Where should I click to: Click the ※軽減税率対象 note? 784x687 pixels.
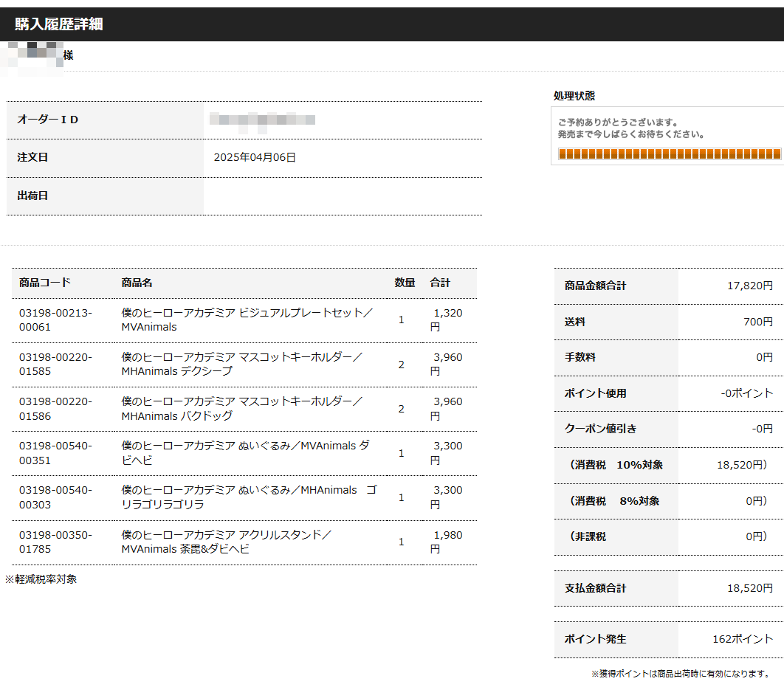pyautogui.click(x=41, y=579)
